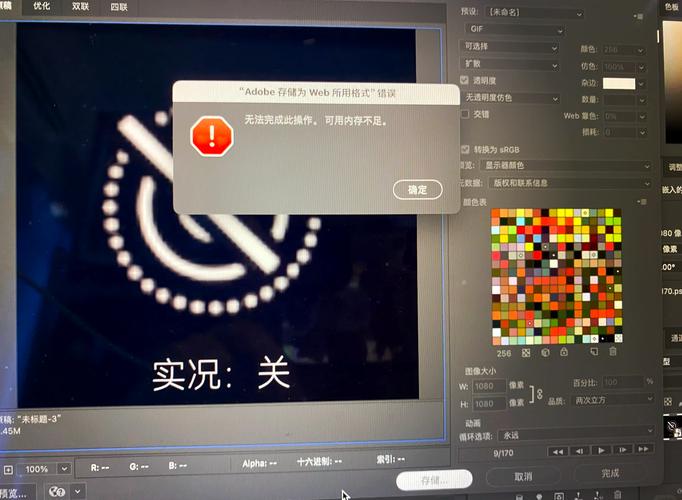Click the 百分比 percent field
682x500 pixels.
tap(622, 382)
